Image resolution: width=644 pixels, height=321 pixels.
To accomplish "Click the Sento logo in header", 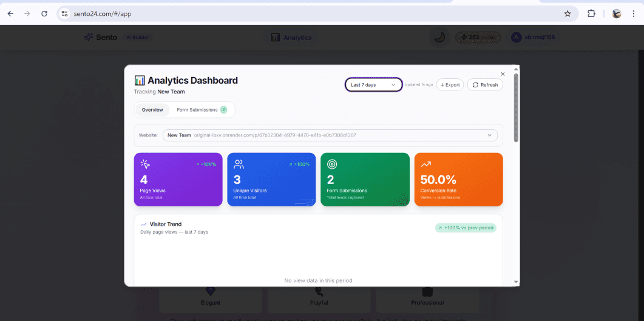I will [102, 38].
